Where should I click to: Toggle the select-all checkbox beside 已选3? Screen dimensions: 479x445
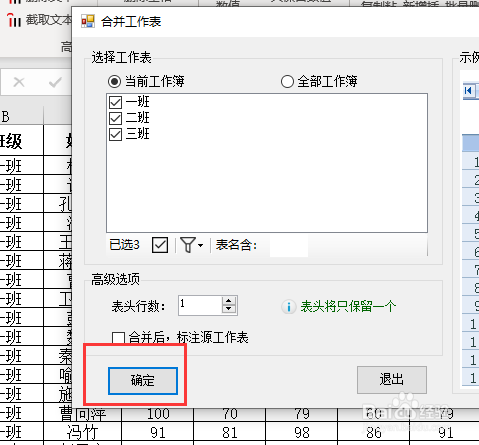coord(160,245)
